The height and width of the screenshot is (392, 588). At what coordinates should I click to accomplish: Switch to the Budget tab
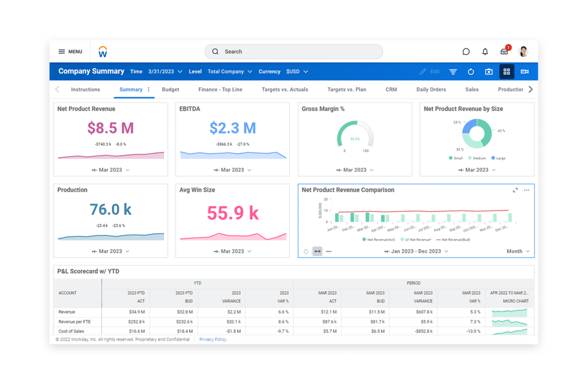pos(170,89)
